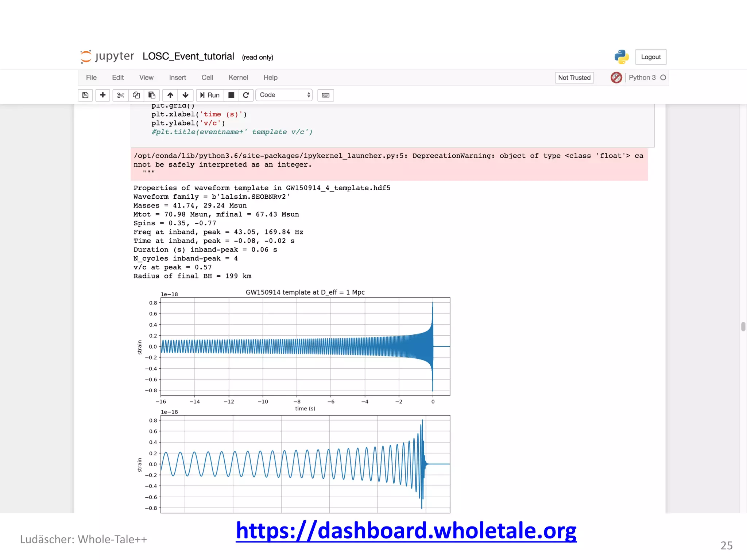Cut the selected cells with the scissors icon
The height and width of the screenshot is (560, 747).
click(x=121, y=95)
